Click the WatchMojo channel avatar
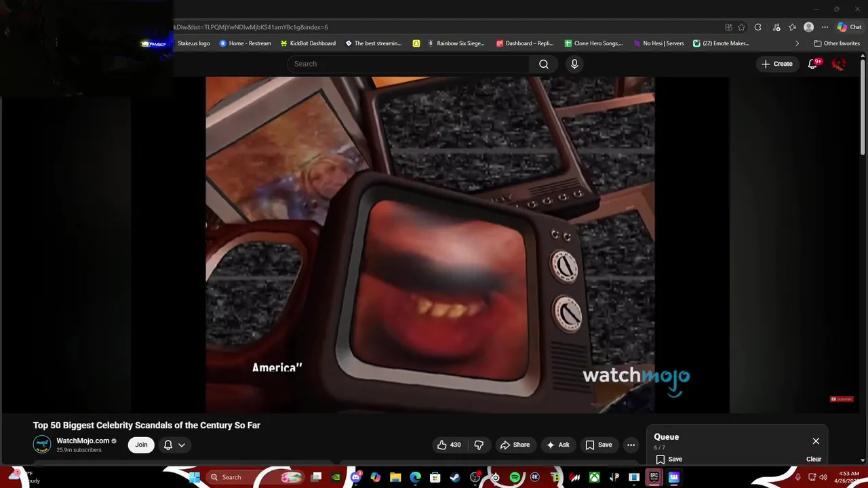 pos(42,445)
